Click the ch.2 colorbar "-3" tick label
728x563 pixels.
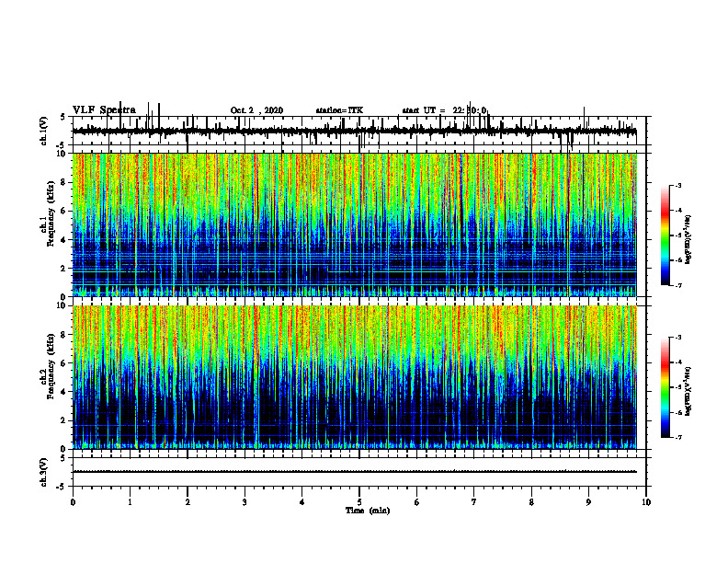[x=677, y=338]
